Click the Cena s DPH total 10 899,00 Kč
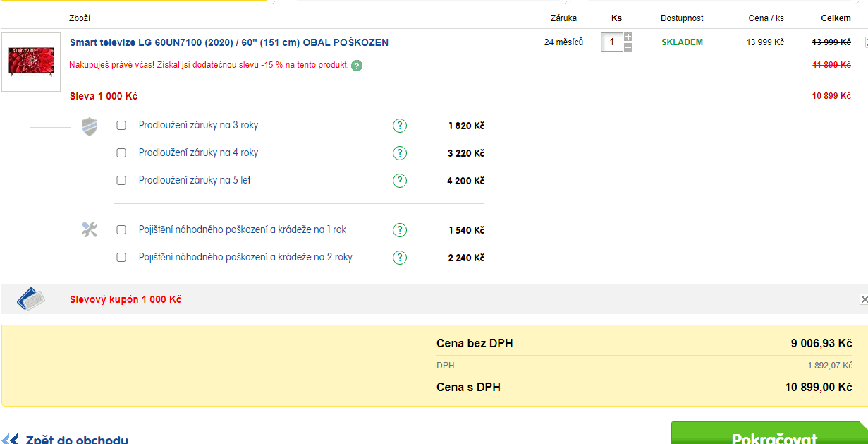Image resolution: width=868 pixels, height=444 pixels. pos(819,387)
